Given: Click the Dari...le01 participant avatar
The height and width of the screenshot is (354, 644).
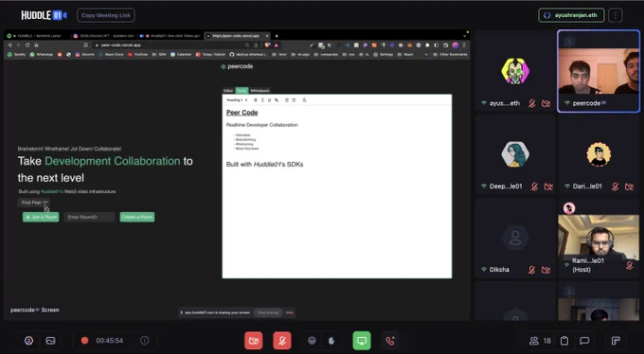Looking at the screenshot, I should point(599,154).
